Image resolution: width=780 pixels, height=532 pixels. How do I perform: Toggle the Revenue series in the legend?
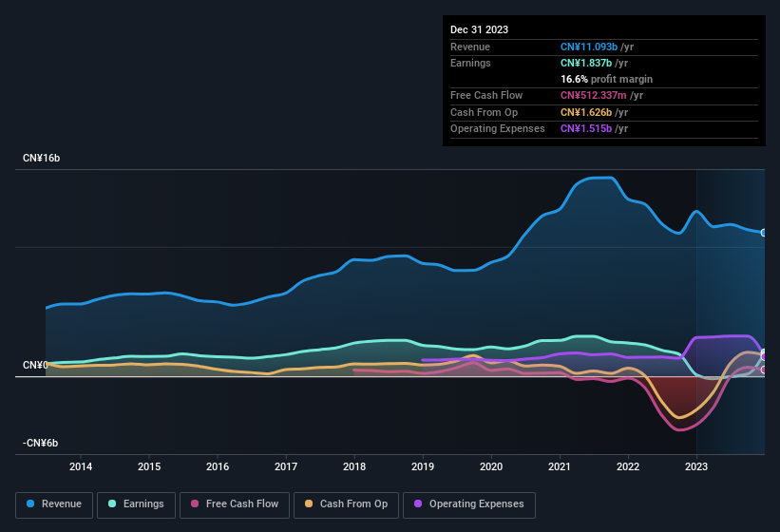[55, 503]
